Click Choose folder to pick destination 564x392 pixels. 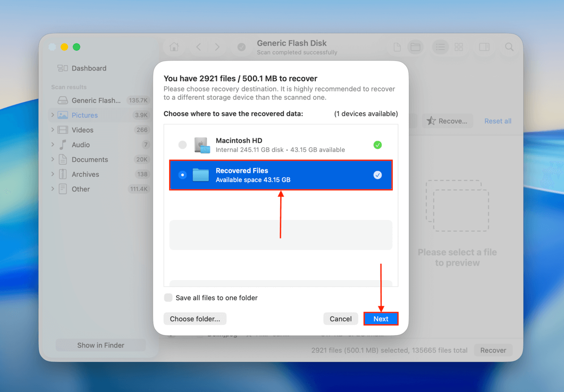tap(195, 318)
